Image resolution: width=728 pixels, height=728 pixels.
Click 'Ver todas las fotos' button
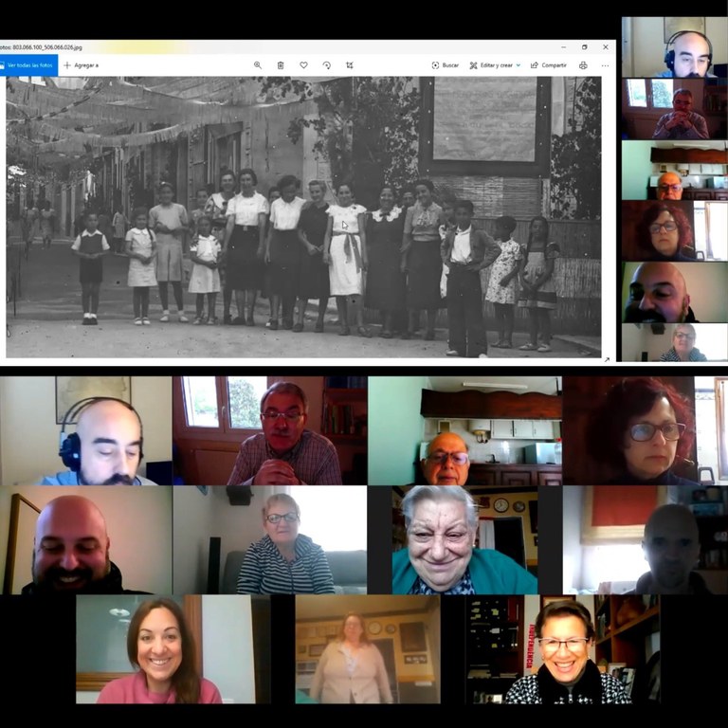click(x=28, y=65)
